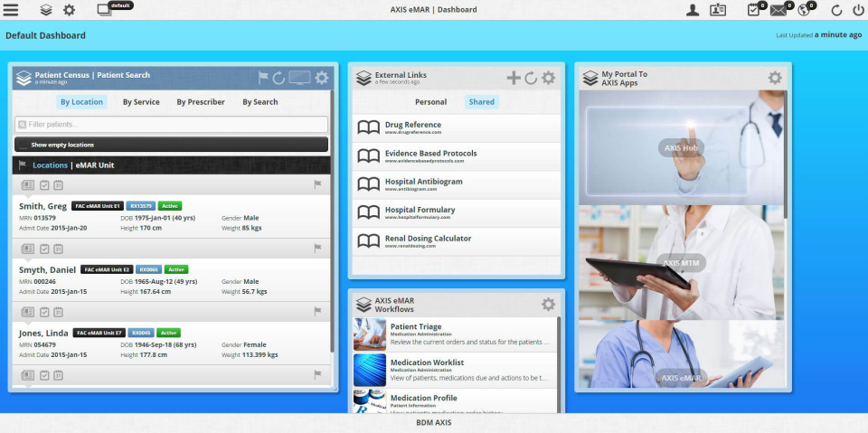Open the user profile icon
This screenshot has width=868, height=433.
coord(693,10)
